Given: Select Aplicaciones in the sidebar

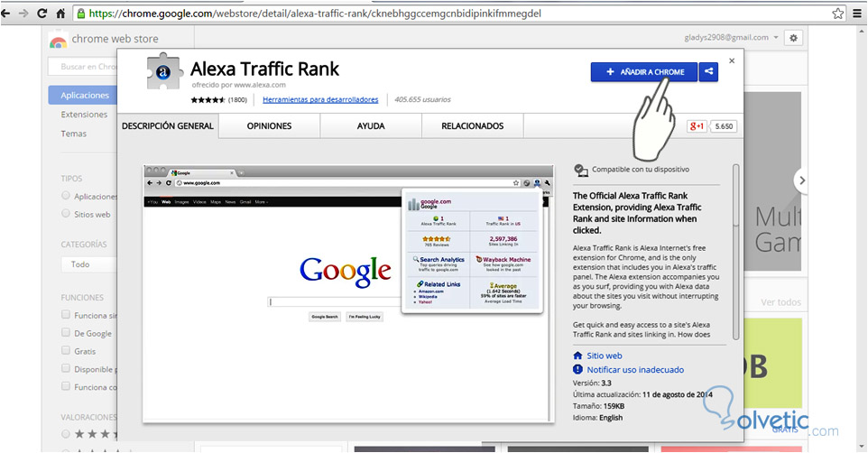Looking at the screenshot, I should (83, 96).
